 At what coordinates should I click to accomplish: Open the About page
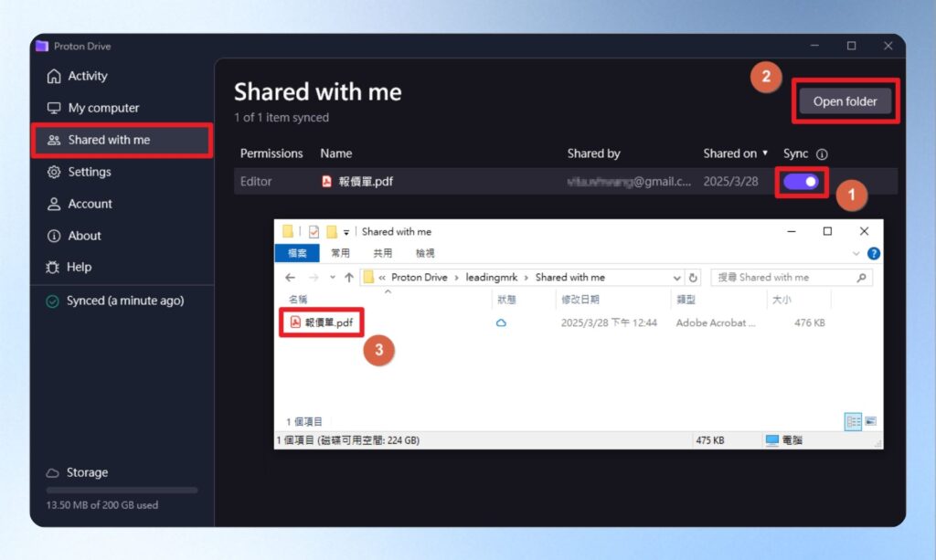pyautogui.click(x=75, y=236)
